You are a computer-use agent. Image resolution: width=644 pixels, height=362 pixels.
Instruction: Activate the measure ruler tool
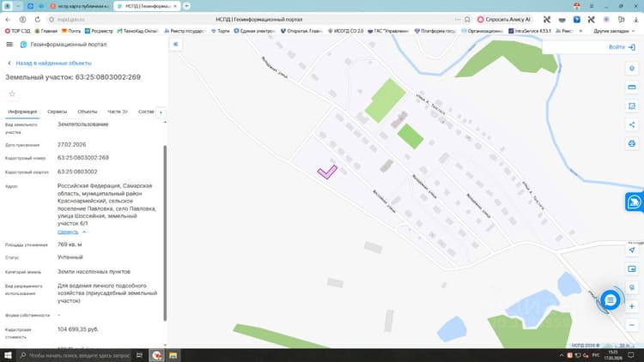tap(632, 87)
